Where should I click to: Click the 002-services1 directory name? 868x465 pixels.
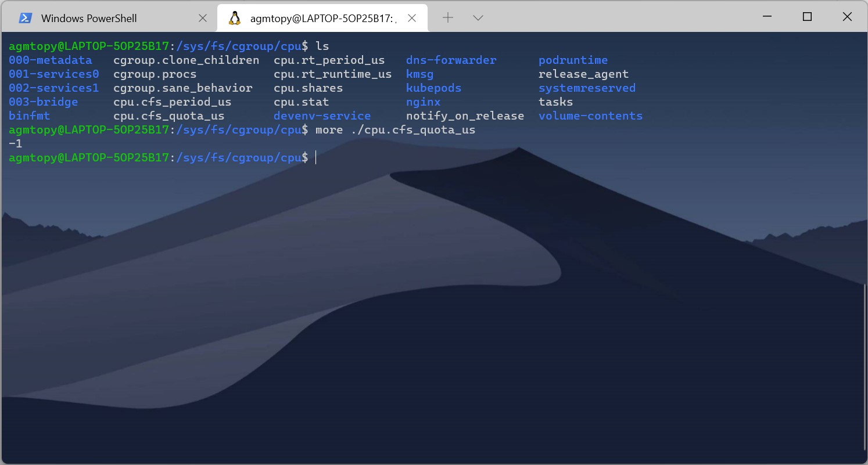click(54, 88)
